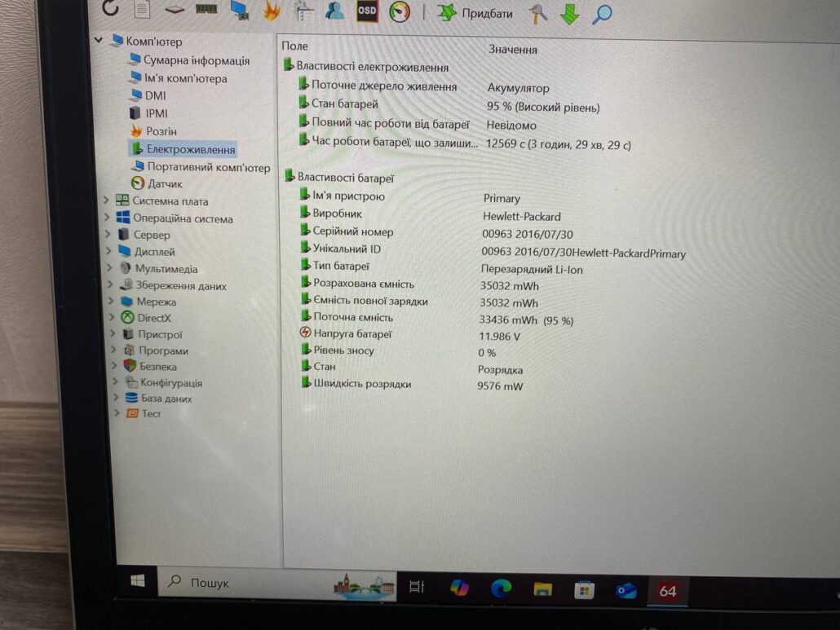Expand the Сервер node
This screenshot has height=630, width=840.
coord(108,234)
